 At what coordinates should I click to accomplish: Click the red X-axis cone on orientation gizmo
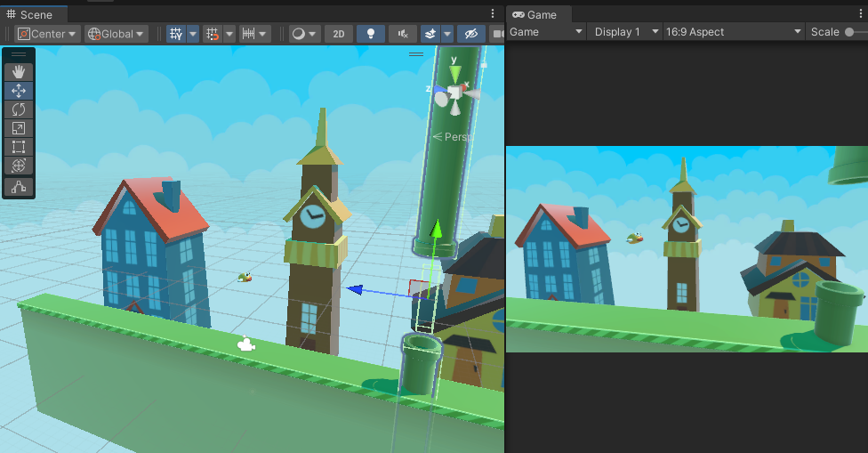click(x=464, y=87)
